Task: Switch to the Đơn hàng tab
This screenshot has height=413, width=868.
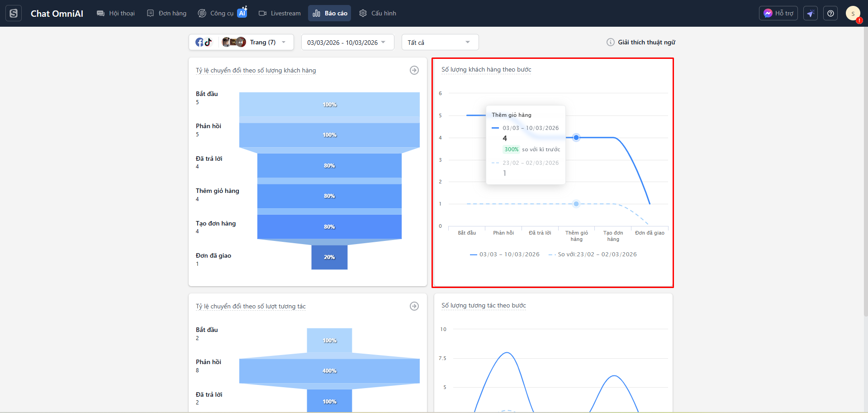Action: coord(166,14)
